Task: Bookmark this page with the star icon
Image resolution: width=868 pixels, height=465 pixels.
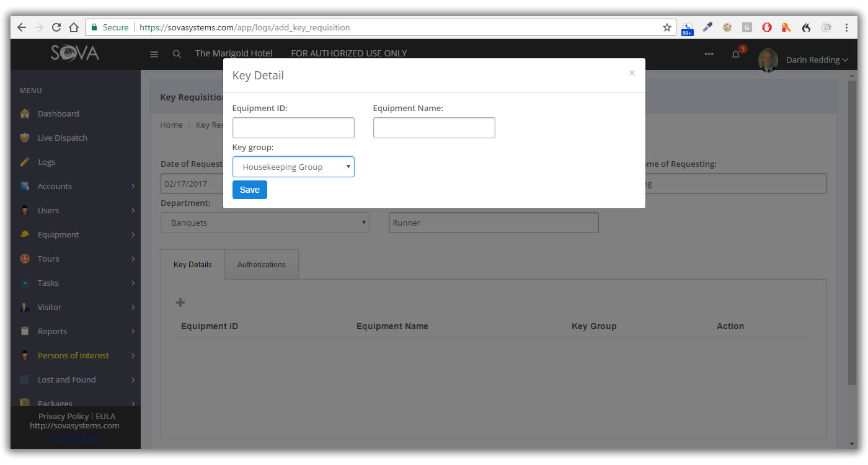Action: coord(667,27)
